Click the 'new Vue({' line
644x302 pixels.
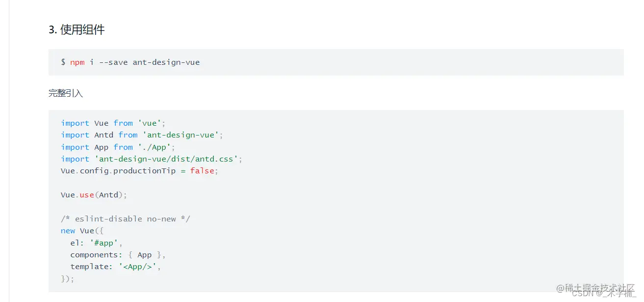(x=82, y=231)
